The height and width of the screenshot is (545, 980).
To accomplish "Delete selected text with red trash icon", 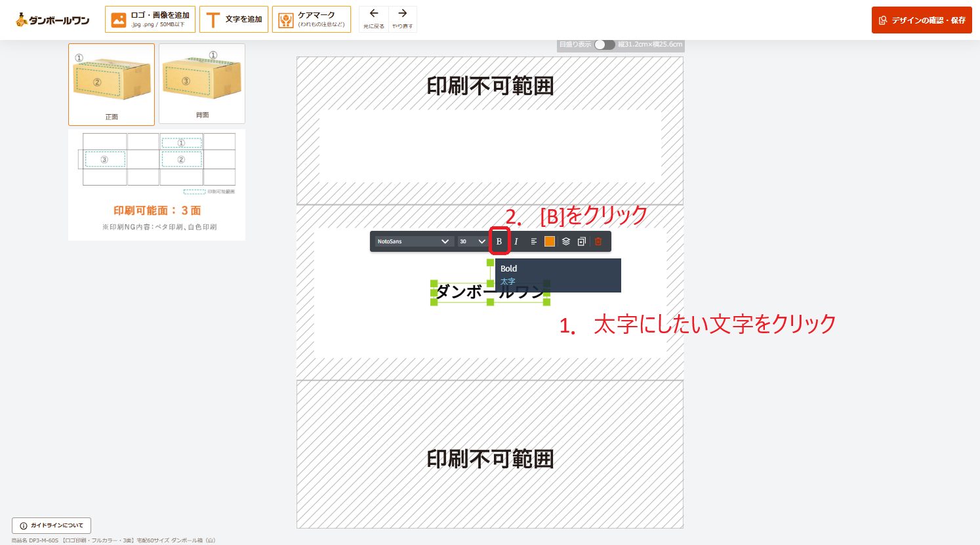I will 598,241.
